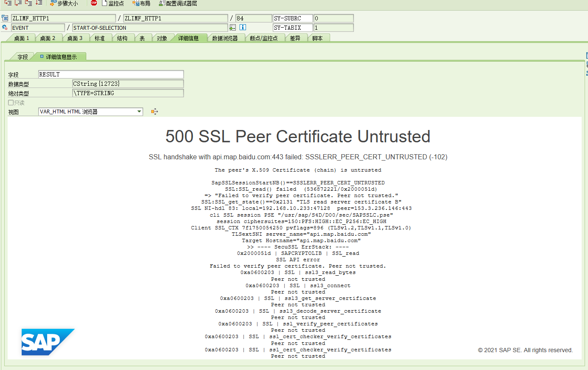Click the "0x2000051d | SAPCRYPTOLIB | SSL_read" line
Viewport: 588px width, 370px height.
[298, 253]
